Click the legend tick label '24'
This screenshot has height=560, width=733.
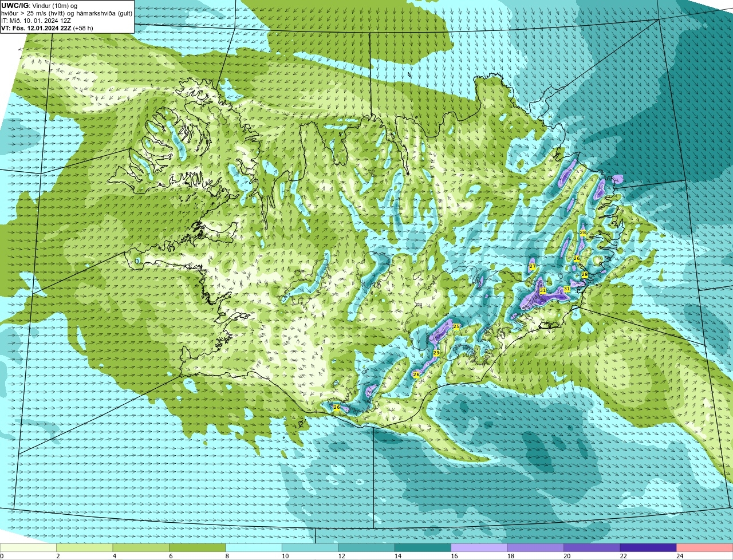(680, 555)
